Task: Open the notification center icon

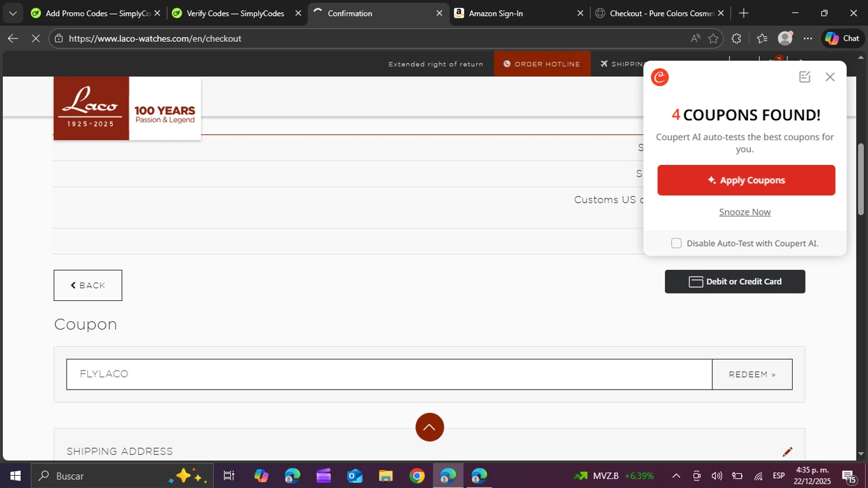Action: tap(849, 476)
